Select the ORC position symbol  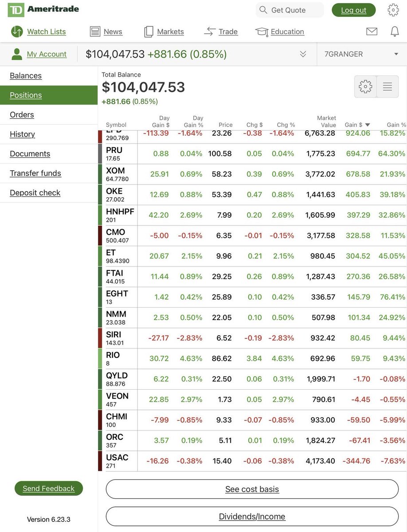(x=114, y=437)
